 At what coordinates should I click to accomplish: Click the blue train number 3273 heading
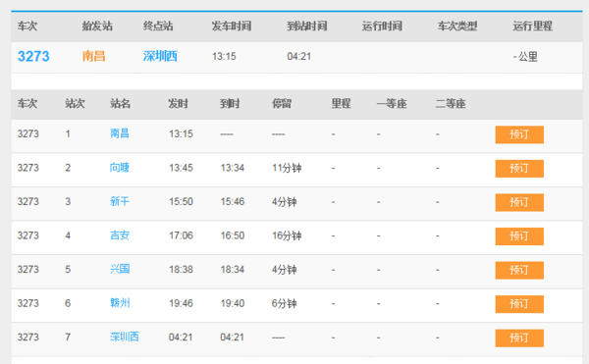coord(33,56)
